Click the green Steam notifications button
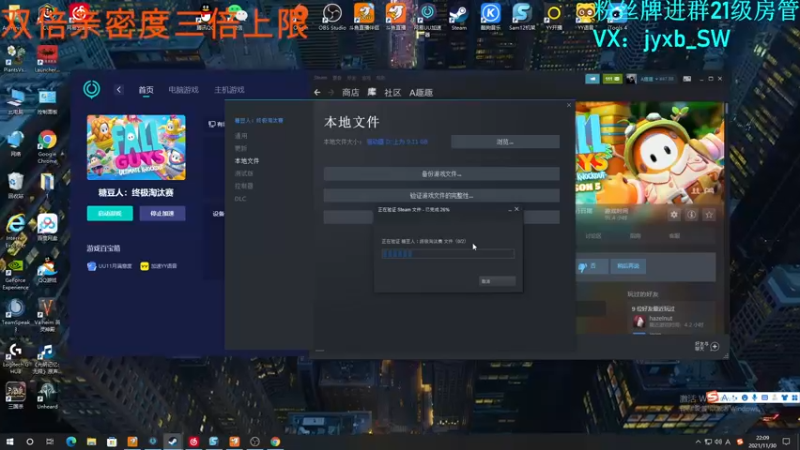The width and height of the screenshot is (800, 450). pos(612,79)
